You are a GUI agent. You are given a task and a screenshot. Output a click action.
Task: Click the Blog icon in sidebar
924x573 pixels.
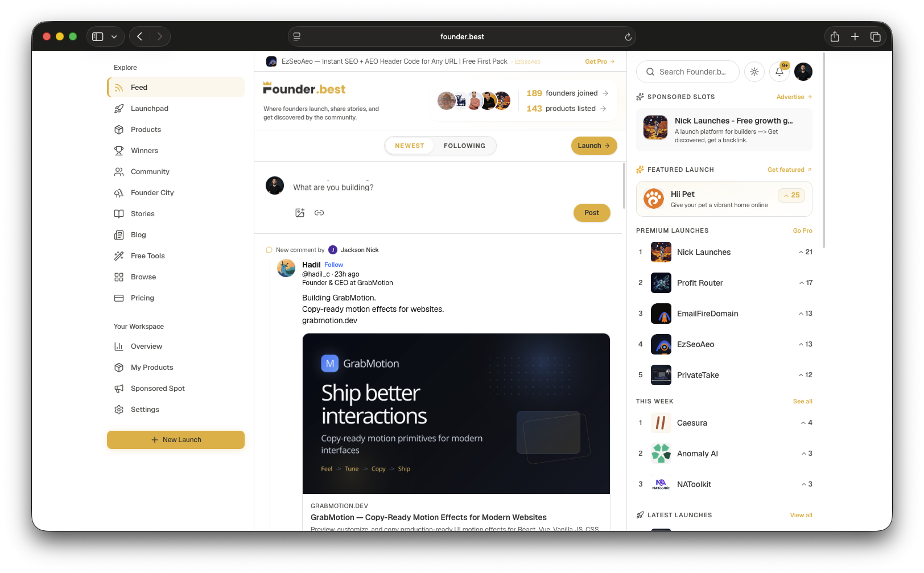(119, 235)
